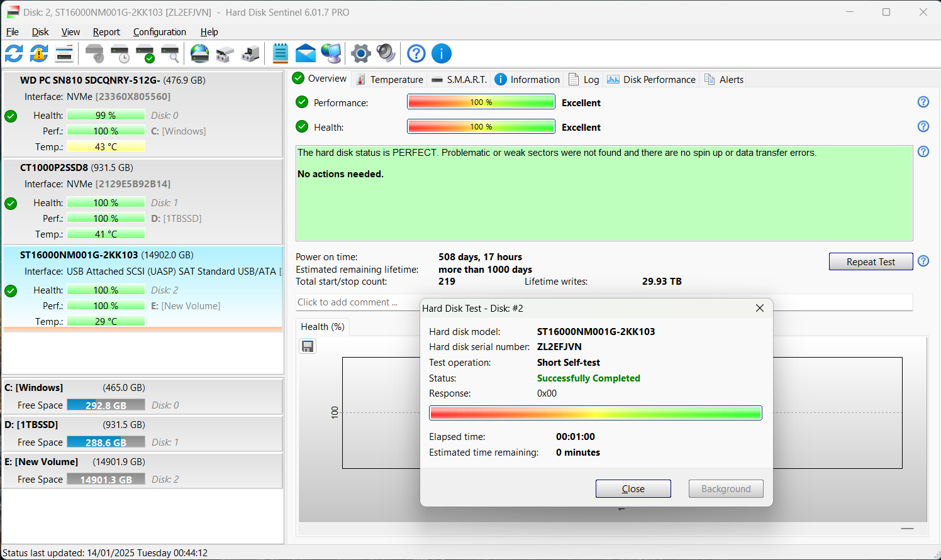Switch to the Overview tab
This screenshot has width=941, height=560.
[320, 79]
